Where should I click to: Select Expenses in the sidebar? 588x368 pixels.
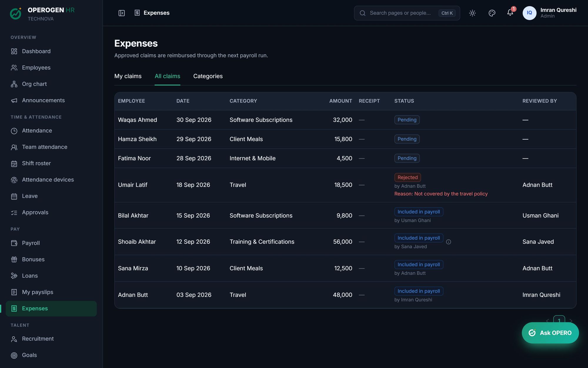click(51, 309)
